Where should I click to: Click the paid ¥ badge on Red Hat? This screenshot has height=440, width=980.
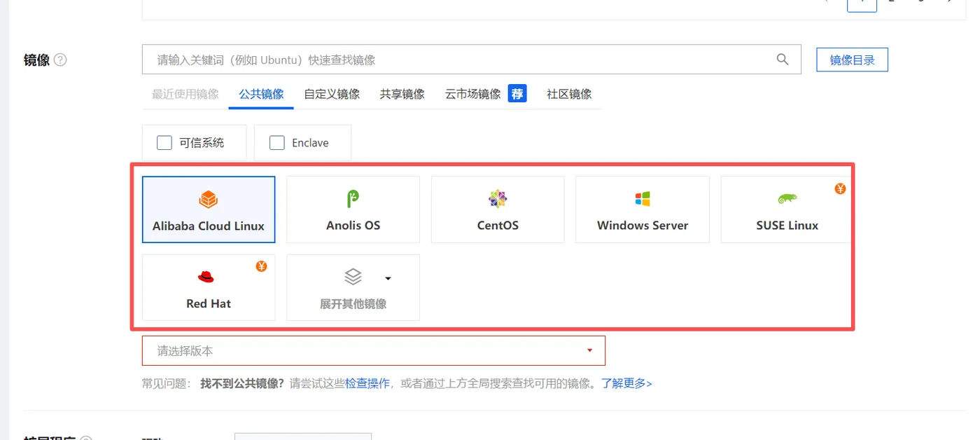(261, 266)
